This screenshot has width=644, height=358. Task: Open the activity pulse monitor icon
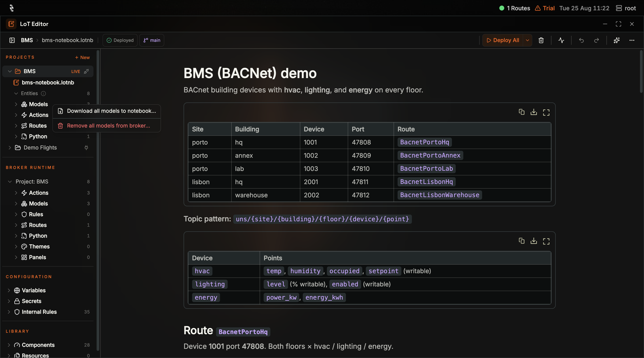click(561, 40)
